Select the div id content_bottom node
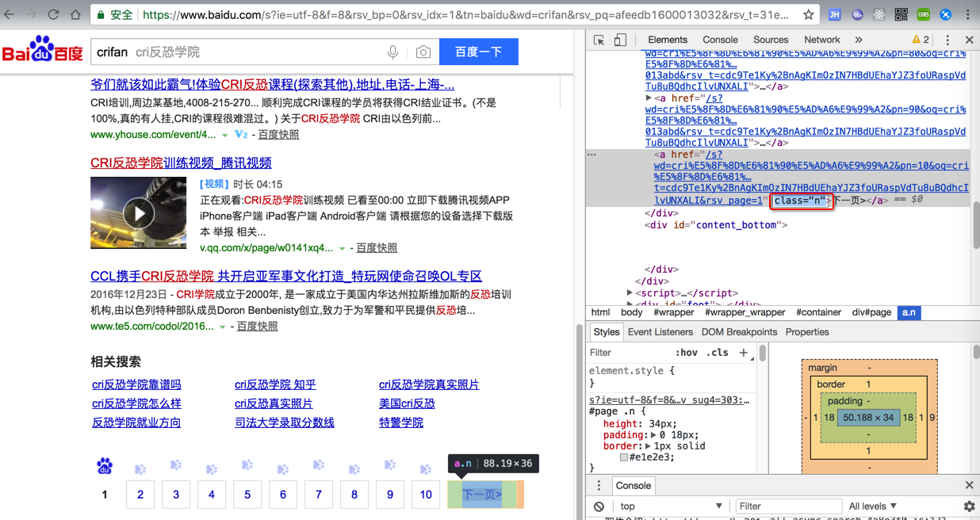980x520 pixels. 716,225
